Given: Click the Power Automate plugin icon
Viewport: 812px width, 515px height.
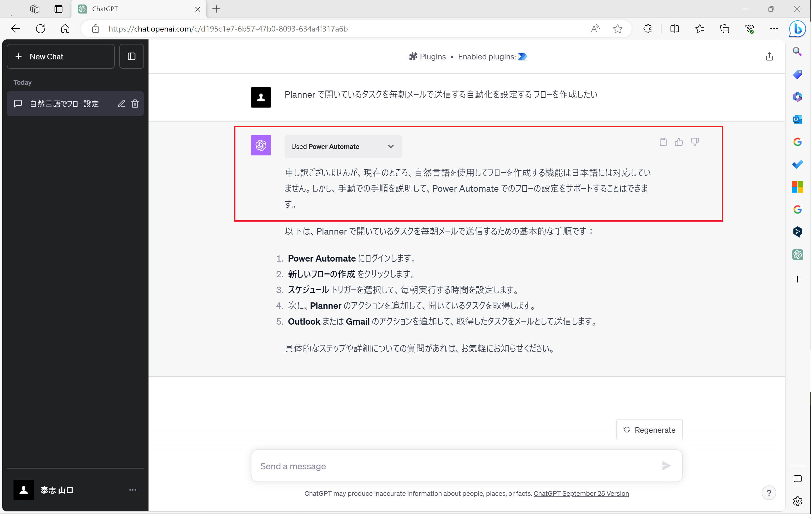Looking at the screenshot, I should pos(523,56).
